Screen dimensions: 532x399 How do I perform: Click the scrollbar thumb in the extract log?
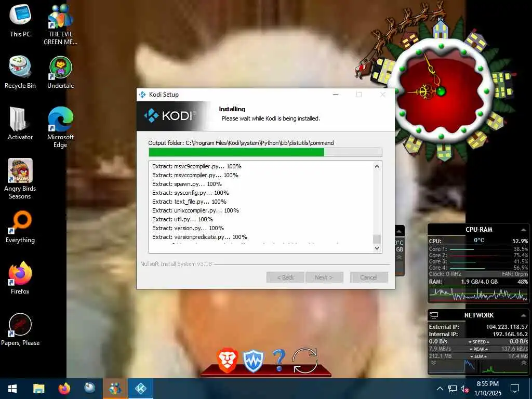pyautogui.click(x=377, y=239)
